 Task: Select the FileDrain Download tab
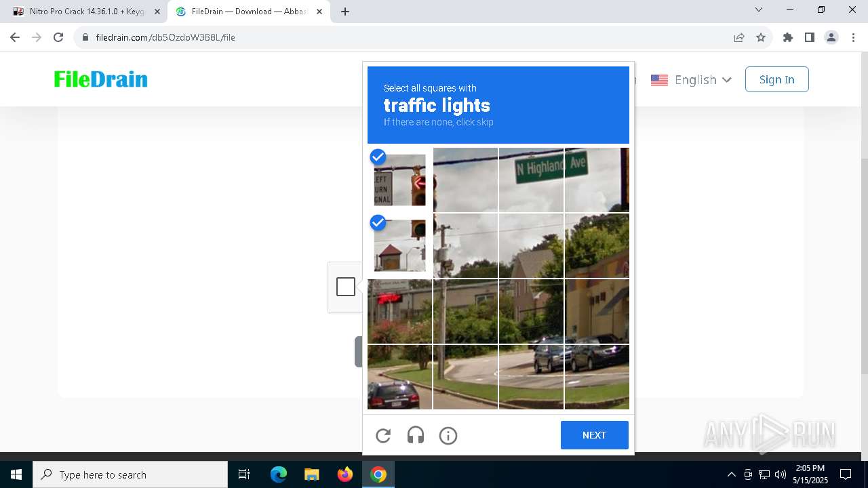pyautogui.click(x=241, y=12)
